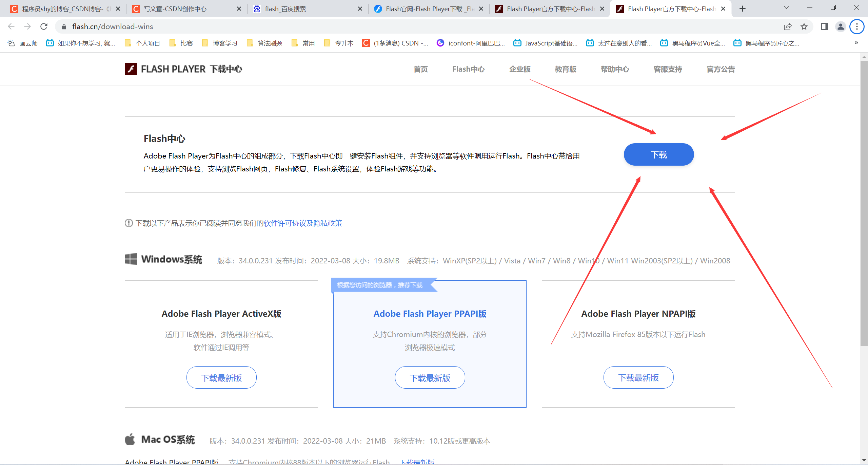Open the 画云师 bookmark

pyautogui.click(x=23, y=43)
